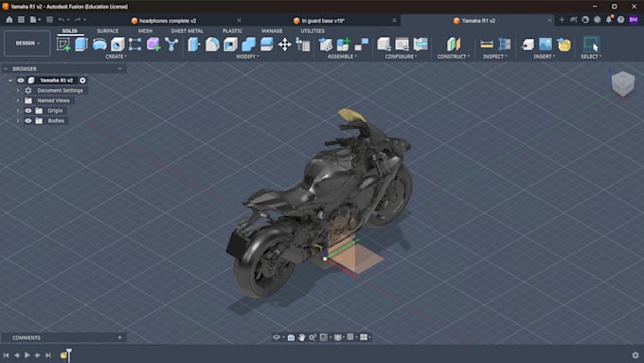Play the timeline
Viewport: 644px width, 363px height.
click(27, 354)
